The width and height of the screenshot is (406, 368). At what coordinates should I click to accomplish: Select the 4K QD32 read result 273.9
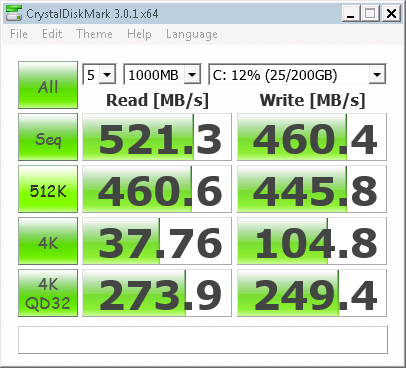(x=157, y=293)
